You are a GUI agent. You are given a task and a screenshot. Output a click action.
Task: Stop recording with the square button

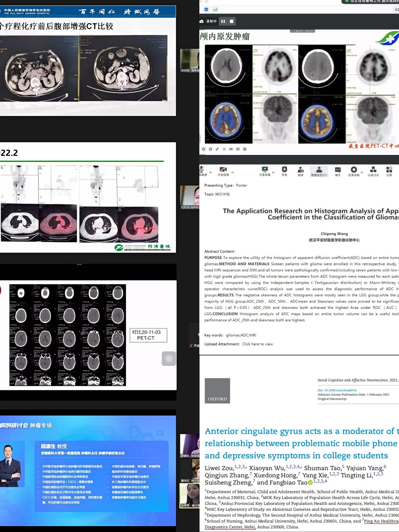point(232,21)
